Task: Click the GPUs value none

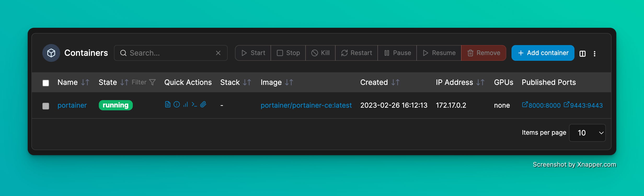Action: click(x=502, y=105)
